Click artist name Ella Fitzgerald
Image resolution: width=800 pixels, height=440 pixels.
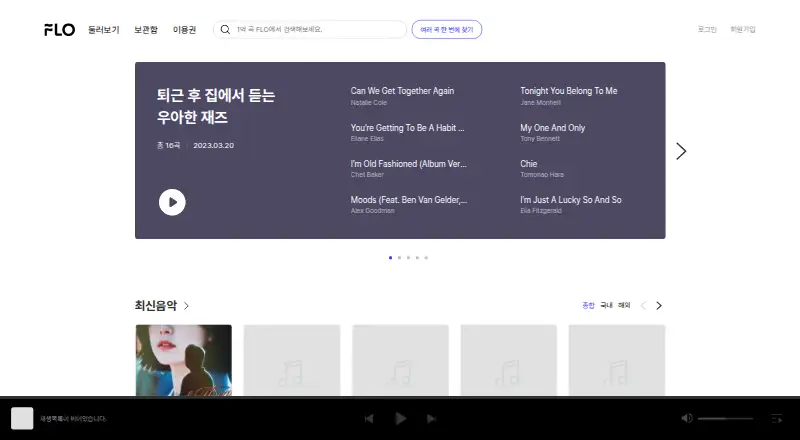[541, 211]
